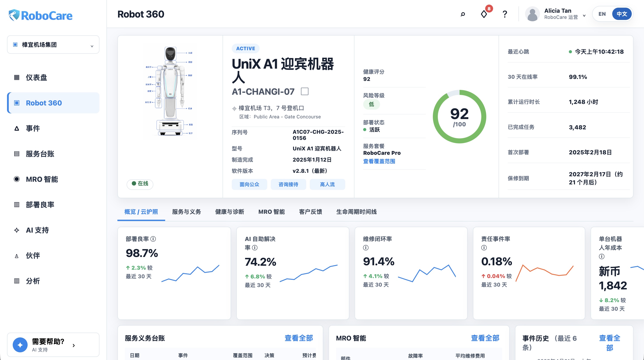Click the 伙伴 sidebar icon
The height and width of the screenshot is (360, 644).
point(17,256)
